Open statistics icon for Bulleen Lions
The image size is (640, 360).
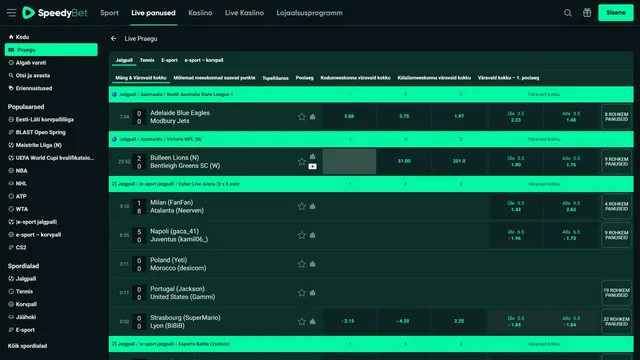pos(313,156)
